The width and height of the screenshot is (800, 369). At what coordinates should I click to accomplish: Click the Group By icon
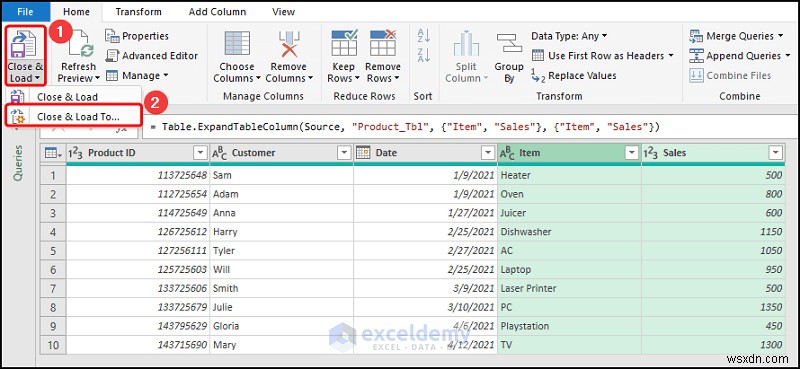[x=509, y=43]
